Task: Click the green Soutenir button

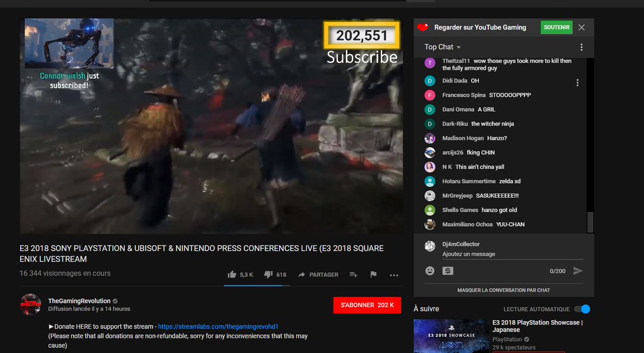Action: click(x=557, y=27)
